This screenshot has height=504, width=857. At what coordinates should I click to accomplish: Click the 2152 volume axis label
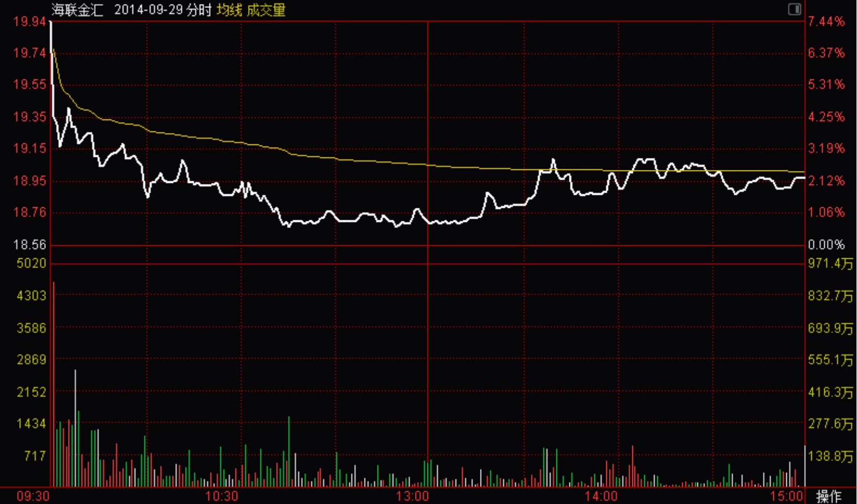tap(31, 392)
